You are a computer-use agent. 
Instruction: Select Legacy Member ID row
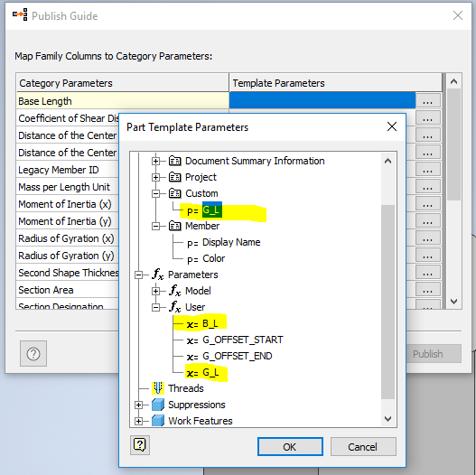pos(68,170)
